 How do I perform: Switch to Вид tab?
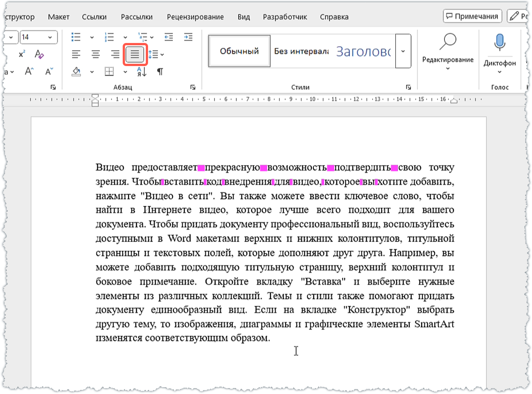click(244, 17)
